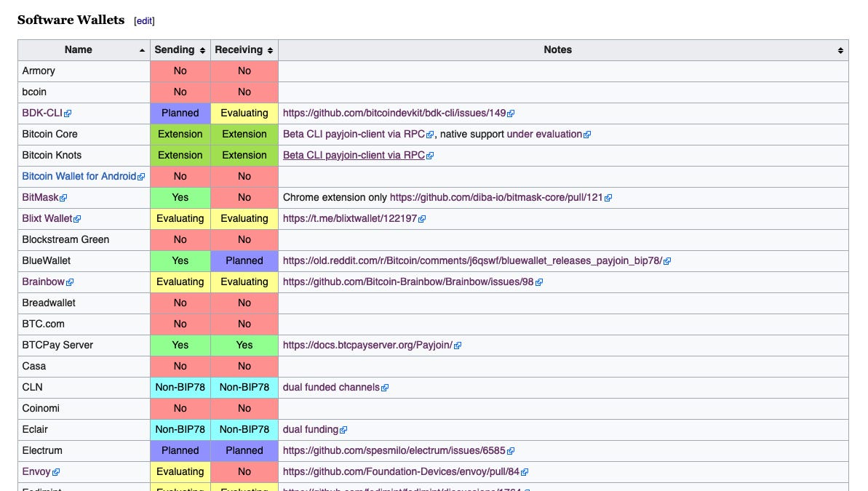
Task: Click external icon after bitmask-core/pull/121 URL
Action: [608, 198]
